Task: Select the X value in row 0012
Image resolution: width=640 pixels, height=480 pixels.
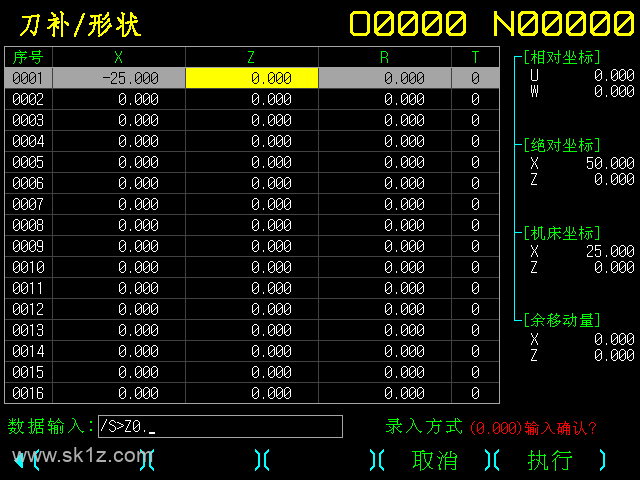Action: [x=119, y=309]
